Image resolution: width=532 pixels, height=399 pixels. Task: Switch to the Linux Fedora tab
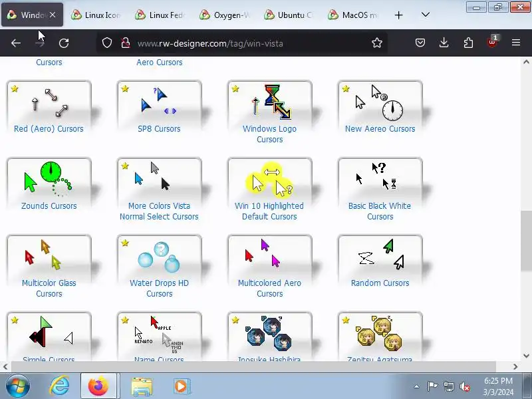tap(160, 15)
